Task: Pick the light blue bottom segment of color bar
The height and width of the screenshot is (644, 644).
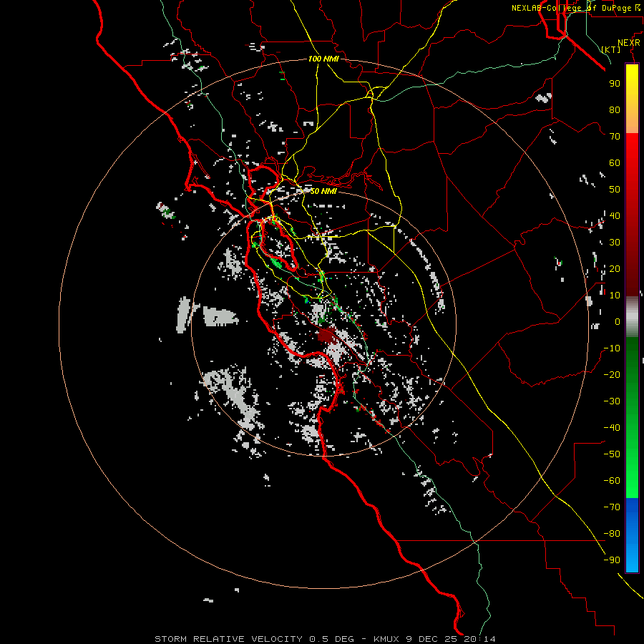Action: [632, 559]
